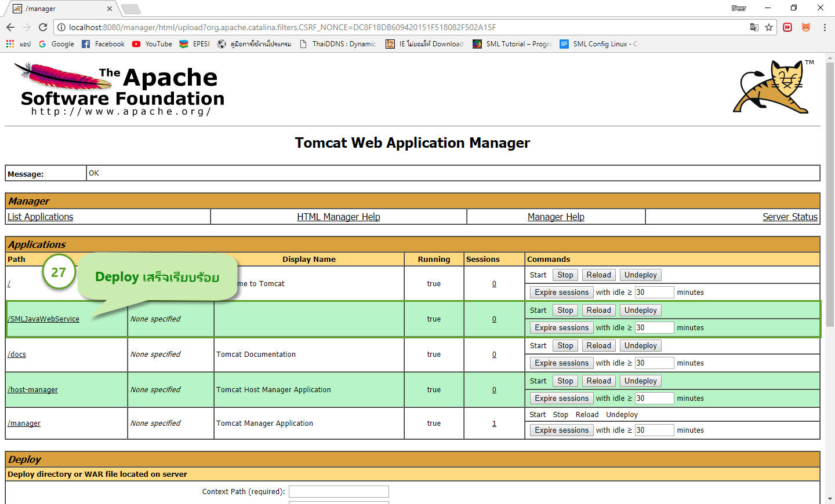This screenshot has height=504, width=835.
Task: Expire sessions for the root / application
Action: point(562,293)
